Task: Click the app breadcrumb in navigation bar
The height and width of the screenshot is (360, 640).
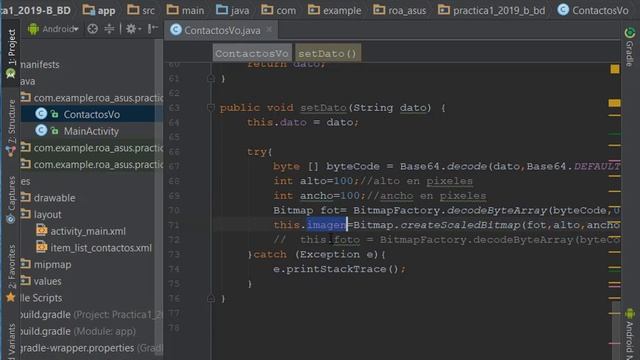Action: 99,10
